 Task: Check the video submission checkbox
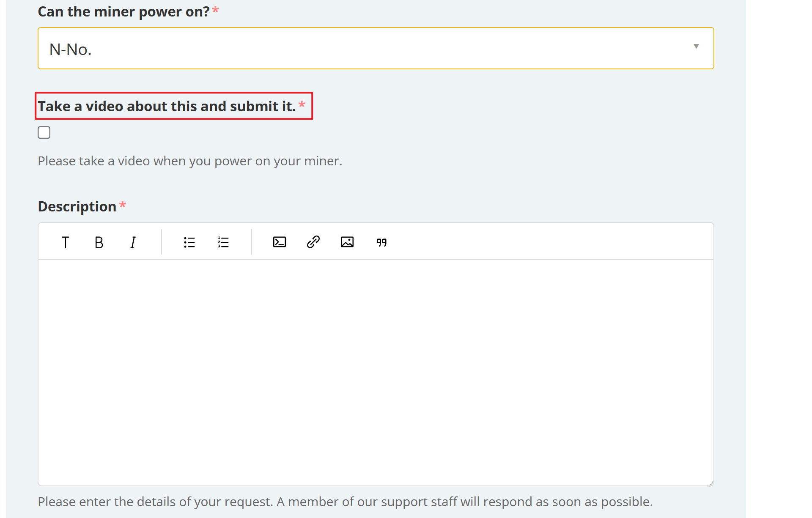[44, 133]
